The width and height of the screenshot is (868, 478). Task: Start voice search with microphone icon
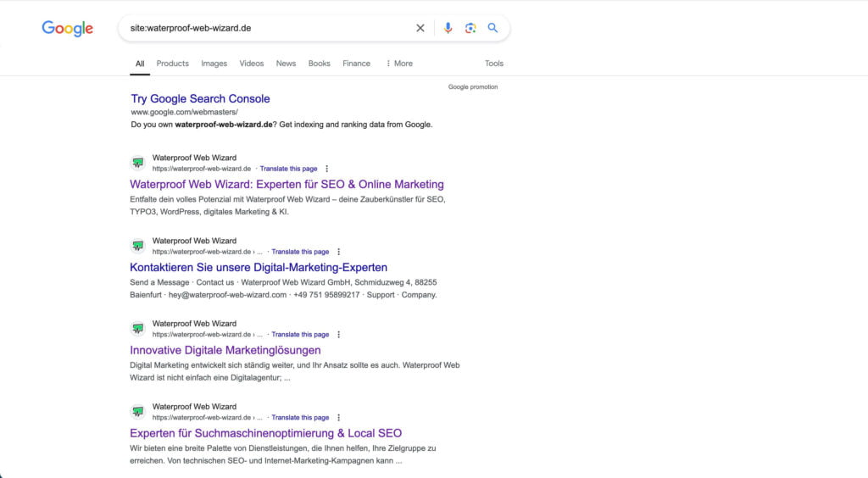448,28
